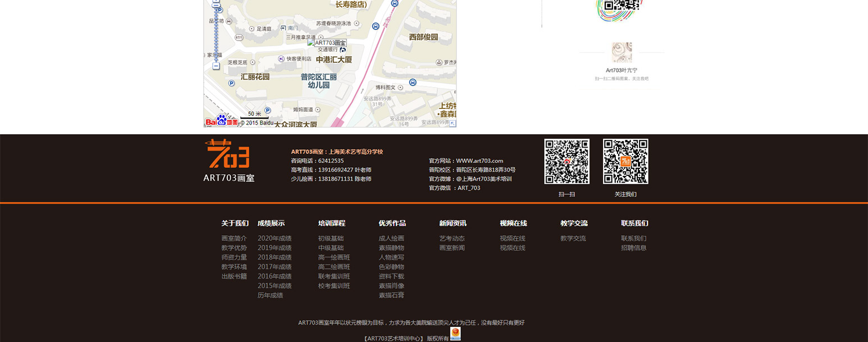Open the bold 视频在线 column heading
Screen dimensions: 868x342
pyautogui.click(x=514, y=223)
